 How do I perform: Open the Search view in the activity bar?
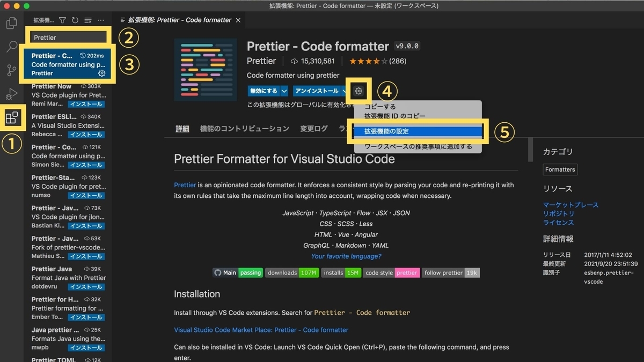pos(11,47)
